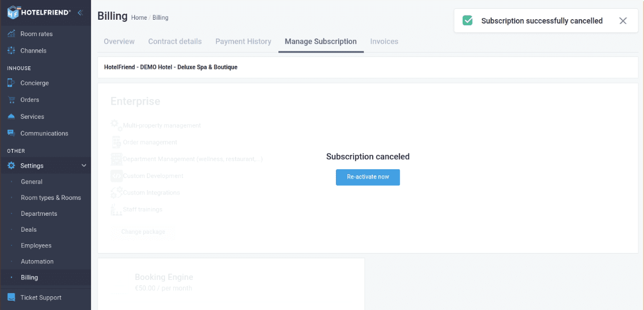The width and height of the screenshot is (644, 310).
Task: Open the Overview tab
Action: [x=119, y=42]
